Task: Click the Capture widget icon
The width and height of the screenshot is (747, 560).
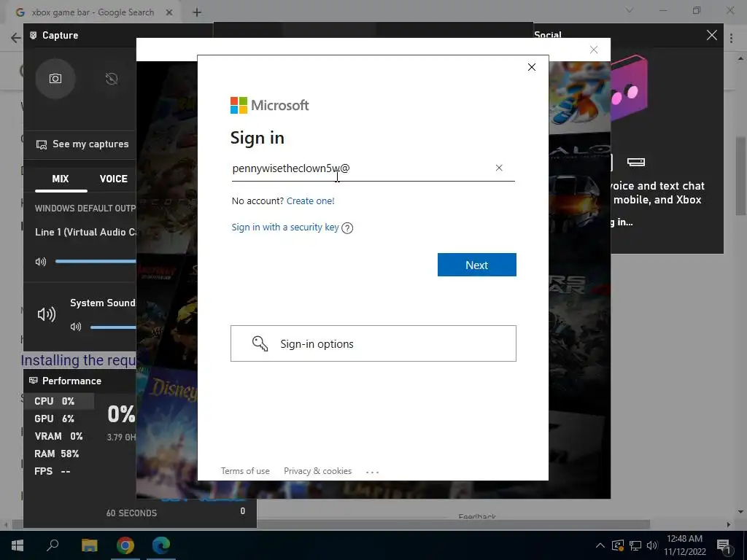Action: 34,35
